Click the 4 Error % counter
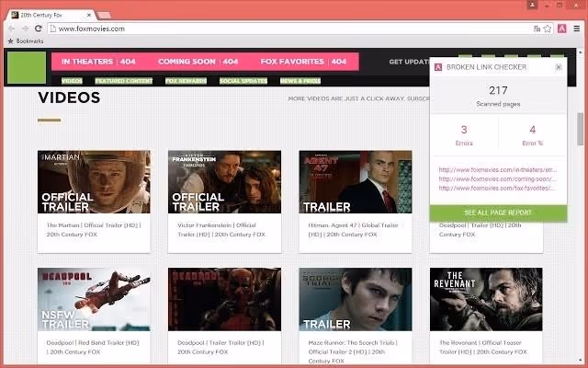588x368 pixels. click(533, 135)
